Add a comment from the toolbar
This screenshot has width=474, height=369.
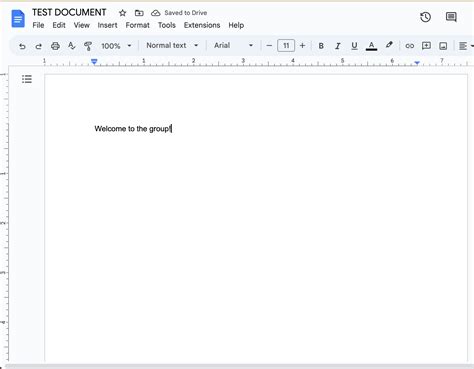pos(426,46)
